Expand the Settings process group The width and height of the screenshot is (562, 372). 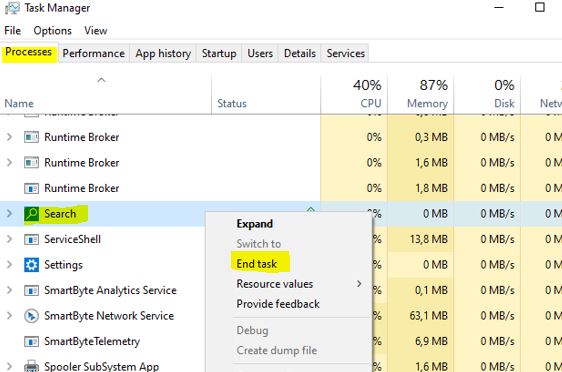pyautogui.click(x=9, y=265)
